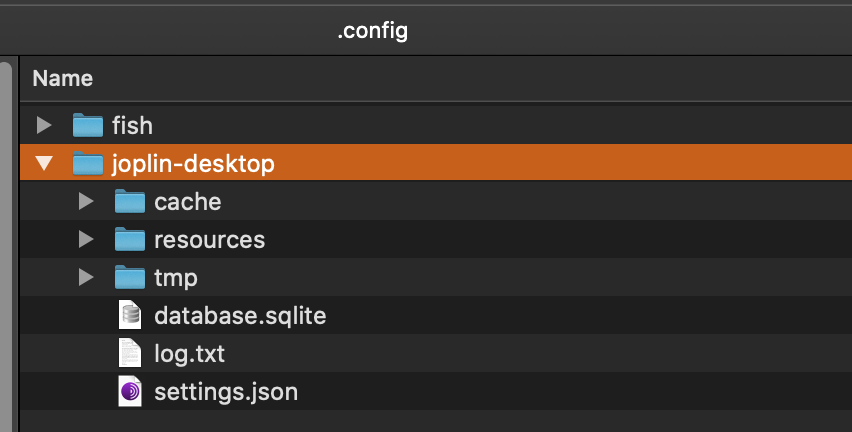Select the log.txt file name
This screenshot has height=432, width=852.
[x=189, y=354]
